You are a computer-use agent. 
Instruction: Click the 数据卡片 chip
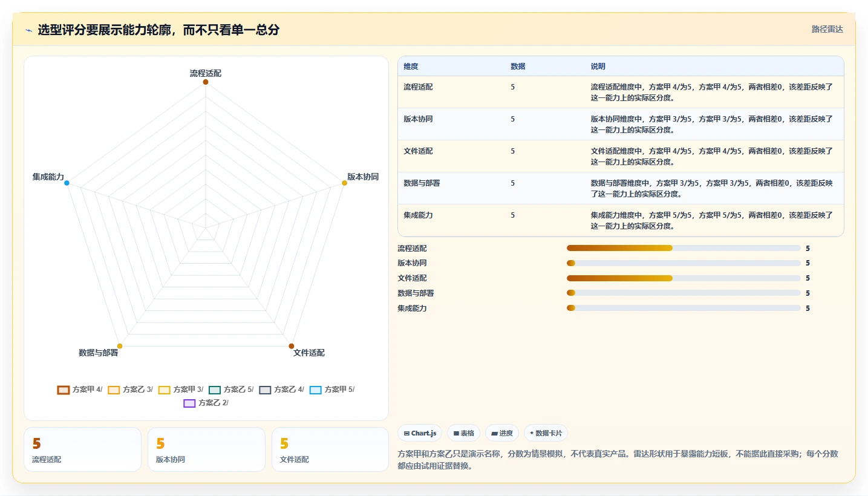point(546,433)
